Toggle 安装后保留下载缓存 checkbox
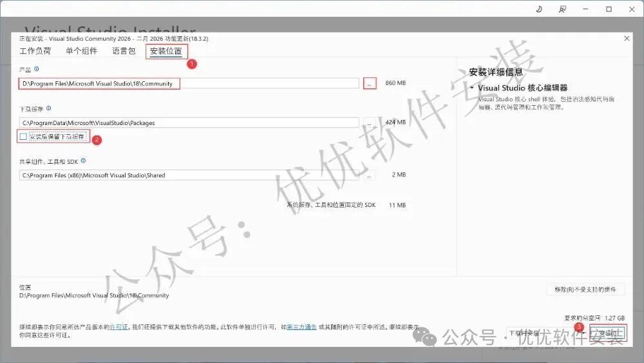Image resolution: width=644 pixels, height=363 pixels. tap(23, 137)
